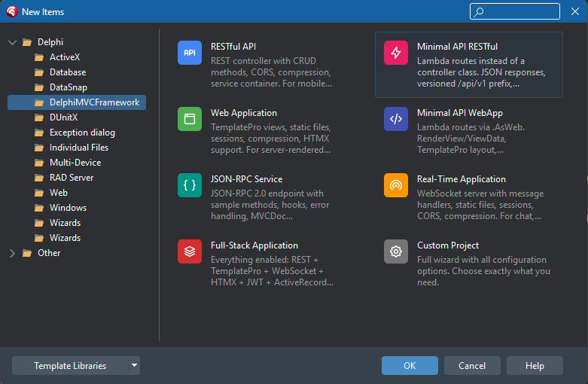Click the Real-Time Application title

(x=462, y=179)
